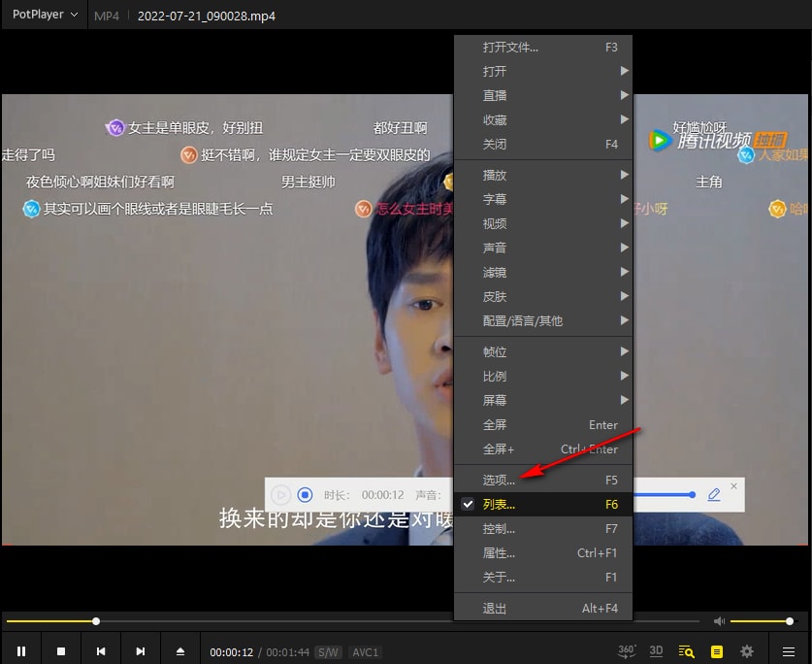Choose 选项 from the context menu
This screenshot has width=812, height=664.
click(497, 480)
